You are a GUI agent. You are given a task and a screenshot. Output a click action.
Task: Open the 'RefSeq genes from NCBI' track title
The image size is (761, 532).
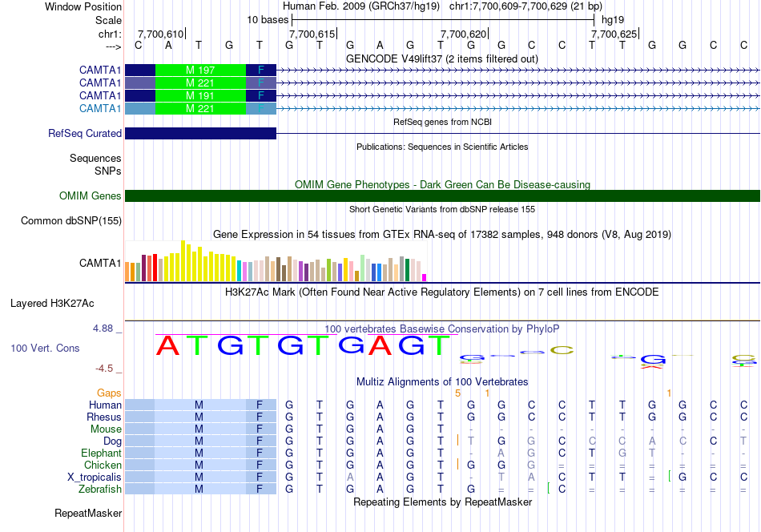[442, 122]
